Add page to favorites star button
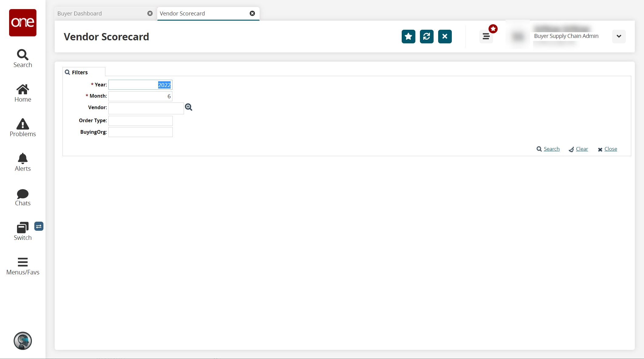Viewport: 644px width, 359px height. (408, 37)
